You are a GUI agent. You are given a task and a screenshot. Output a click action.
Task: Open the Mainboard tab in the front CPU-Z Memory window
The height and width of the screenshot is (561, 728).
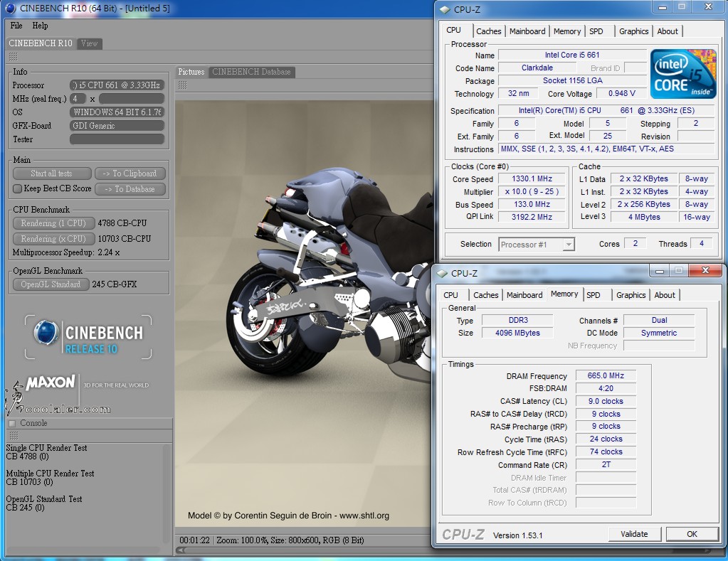(524, 295)
